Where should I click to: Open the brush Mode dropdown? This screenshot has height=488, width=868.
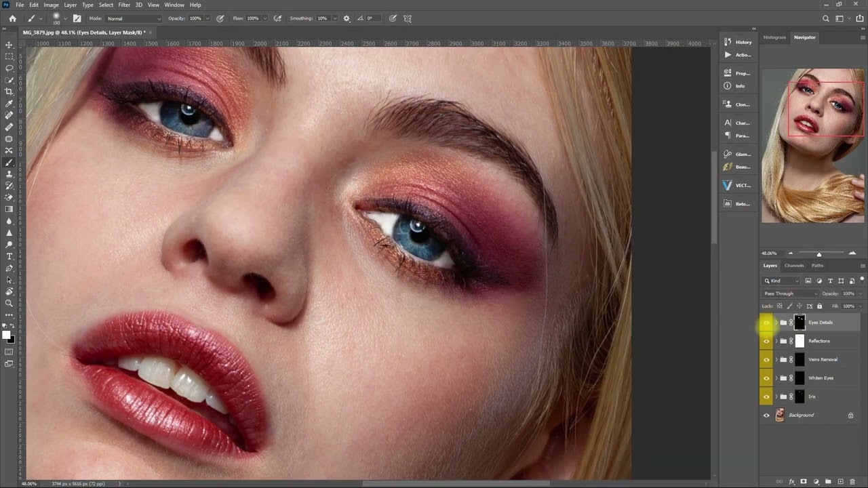(x=134, y=18)
